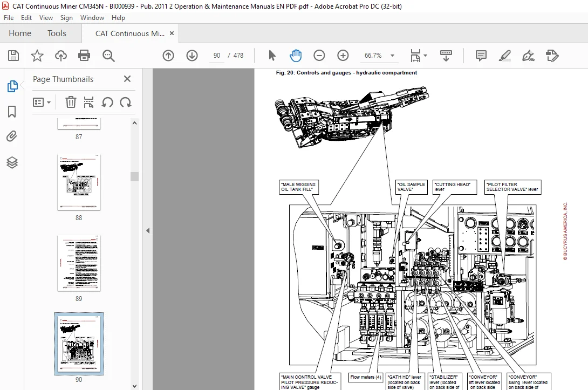Click the "Fig. 20: Controls and gauges" caption

coord(346,73)
